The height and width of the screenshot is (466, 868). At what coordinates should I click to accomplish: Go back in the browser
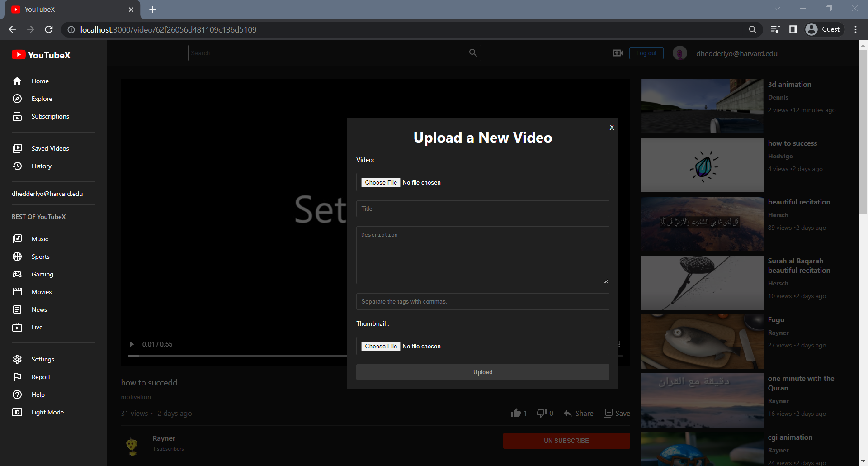12,29
